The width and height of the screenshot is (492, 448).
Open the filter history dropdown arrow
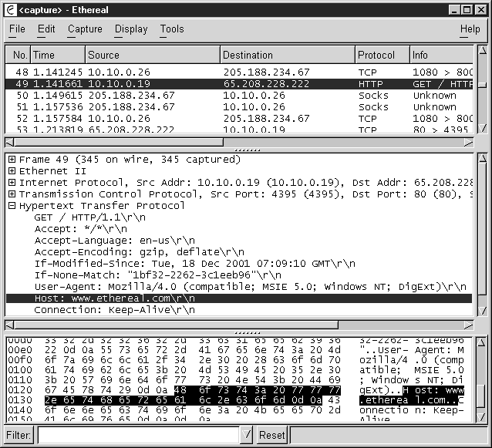coord(247,435)
